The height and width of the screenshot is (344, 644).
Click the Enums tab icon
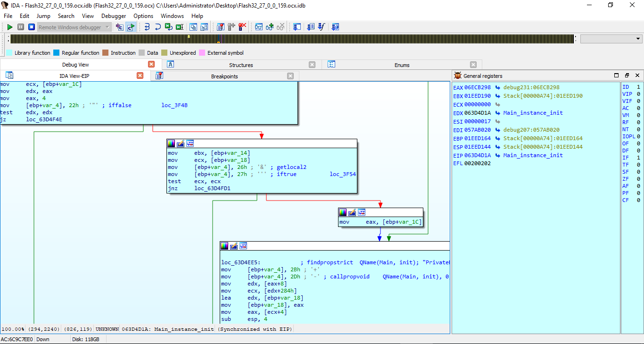(x=331, y=65)
